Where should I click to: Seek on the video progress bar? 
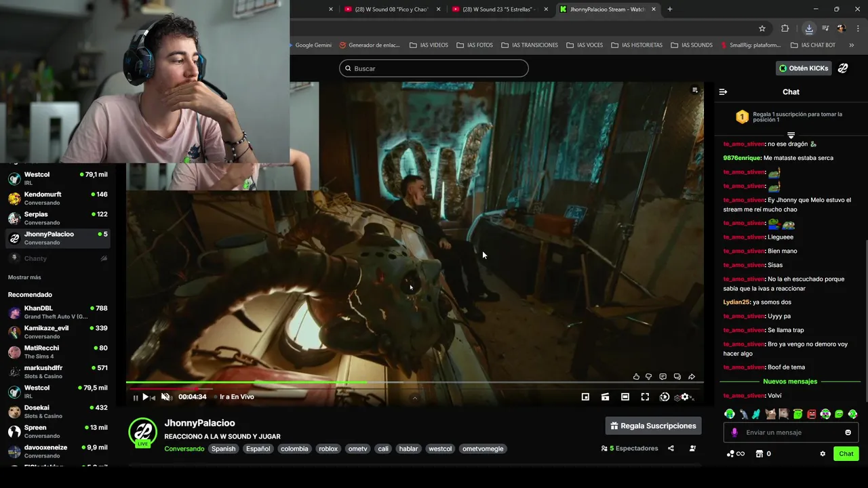click(x=415, y=382)
